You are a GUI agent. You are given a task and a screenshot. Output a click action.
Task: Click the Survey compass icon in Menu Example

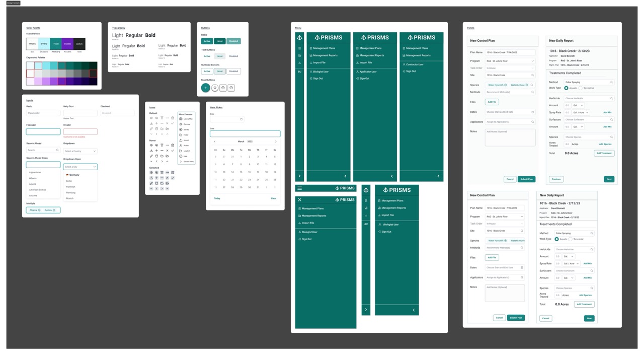pos(181,129)
